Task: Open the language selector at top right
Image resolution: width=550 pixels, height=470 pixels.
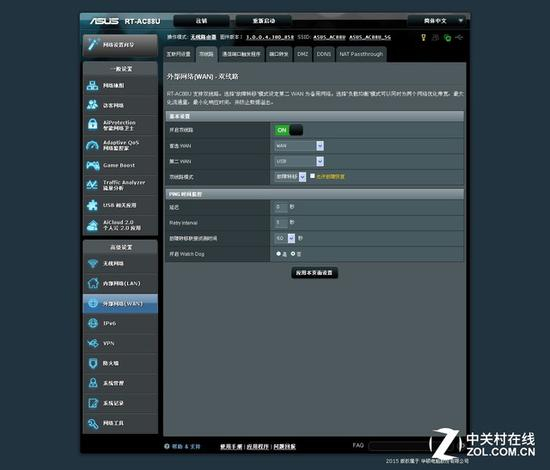Action: tap(437, 21)
